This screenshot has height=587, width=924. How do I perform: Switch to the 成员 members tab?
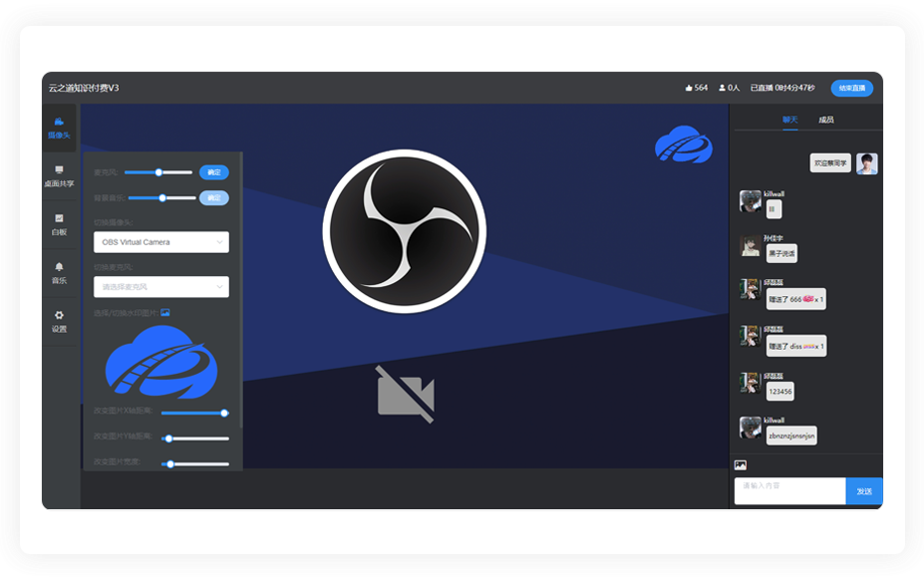click(826, 120)
